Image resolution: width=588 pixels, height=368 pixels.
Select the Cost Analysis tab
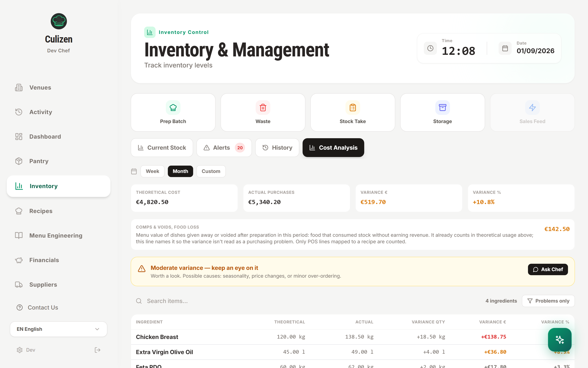[333, 147]
